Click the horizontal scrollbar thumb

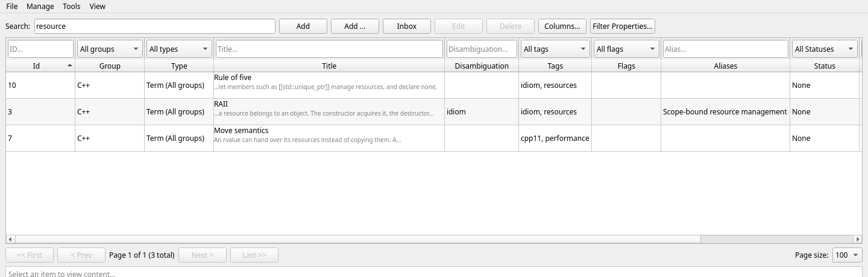(x=357, y=239)
